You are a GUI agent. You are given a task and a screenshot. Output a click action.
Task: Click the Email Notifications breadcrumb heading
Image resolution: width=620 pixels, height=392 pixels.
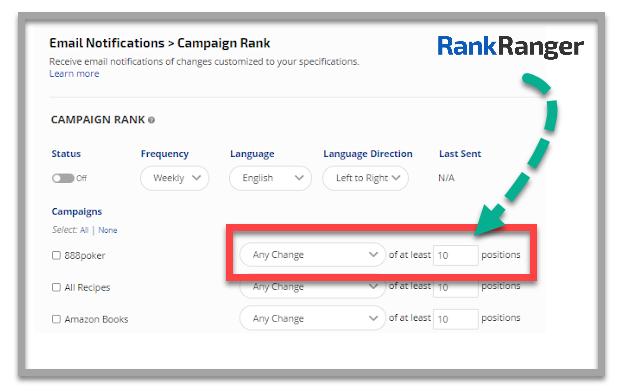107,43
